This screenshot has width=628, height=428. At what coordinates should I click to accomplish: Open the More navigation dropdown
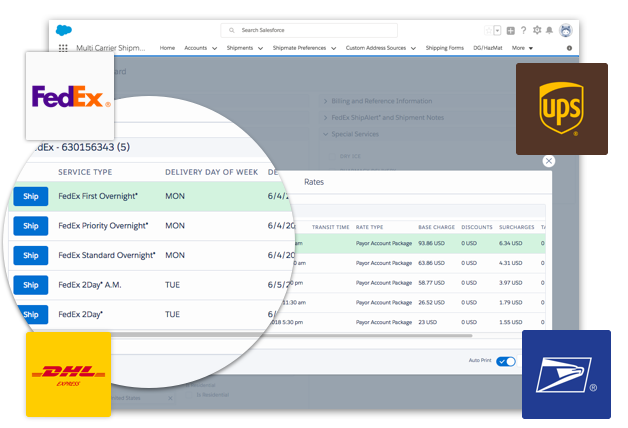[522, 48]
